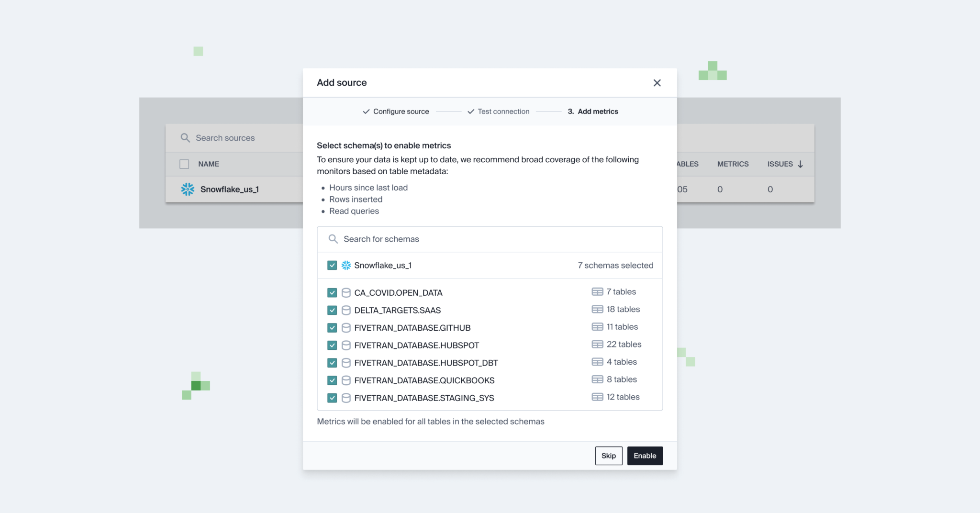Click the database icon beside FIVETRAN_DATABASE.STAGING_SYS
Image resolution: width=980 pixels, height=513 pixels.
click(x=346, y=398)
